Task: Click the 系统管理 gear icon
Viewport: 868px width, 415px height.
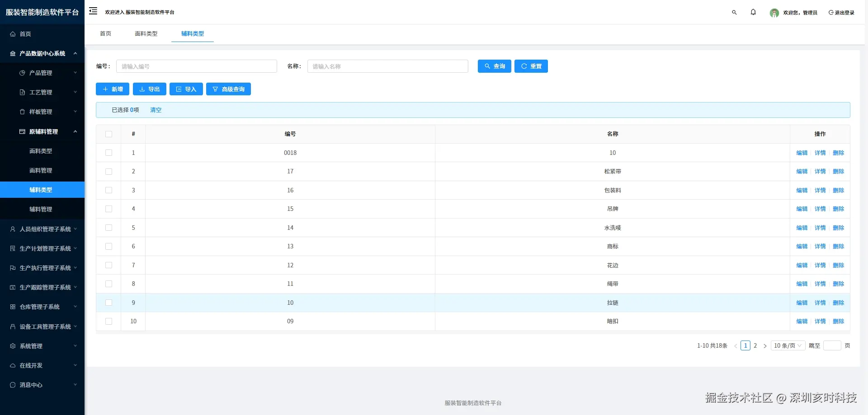Action: pos(13,346)
